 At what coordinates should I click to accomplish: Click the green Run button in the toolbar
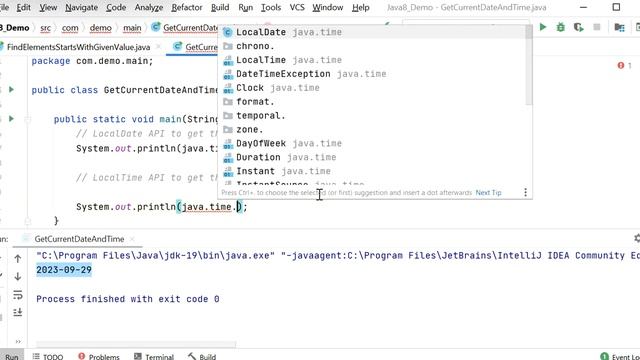tap(542, 27)
